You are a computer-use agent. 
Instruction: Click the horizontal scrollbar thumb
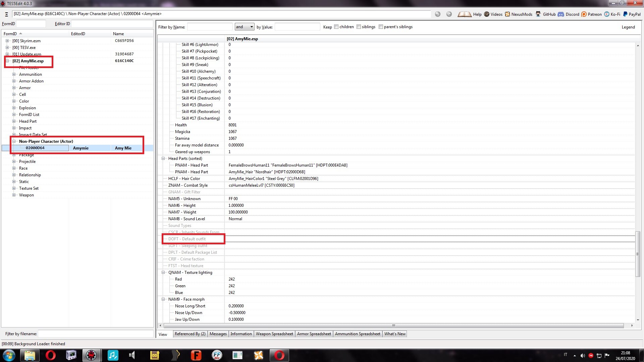(x=393, y=325)
